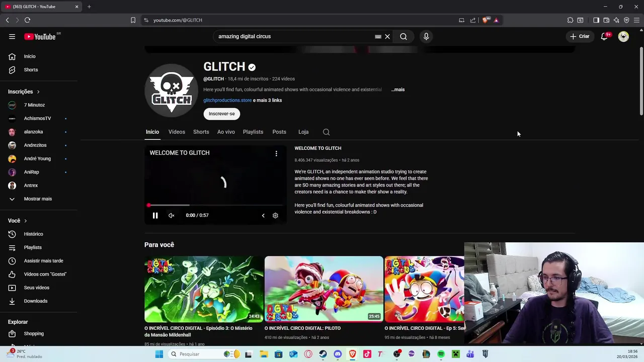Image resolution: width=644 pixels, height=362 pixels.
Task: Toggle the Brave sidebar panel
Action: 596,20
